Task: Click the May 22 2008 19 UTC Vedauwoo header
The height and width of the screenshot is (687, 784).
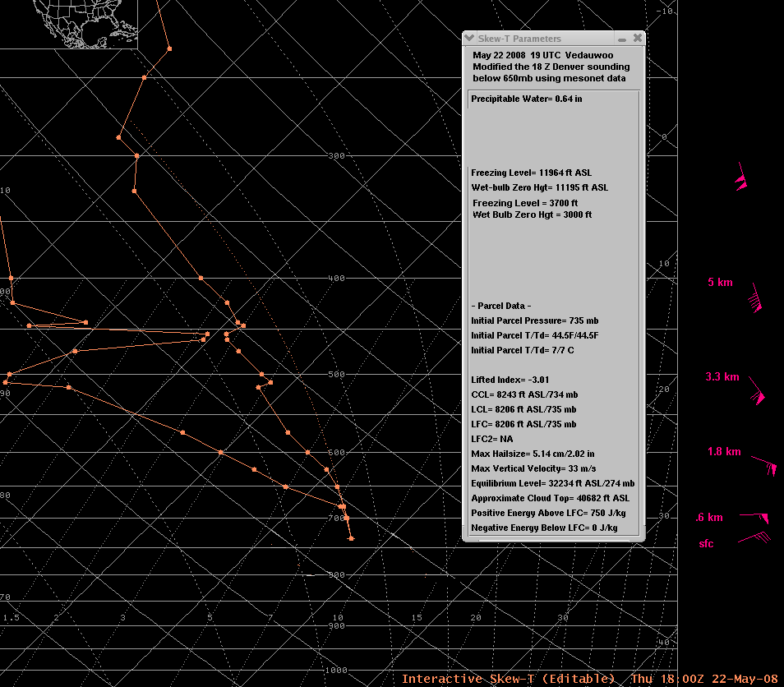Action: tap(543, 56)
